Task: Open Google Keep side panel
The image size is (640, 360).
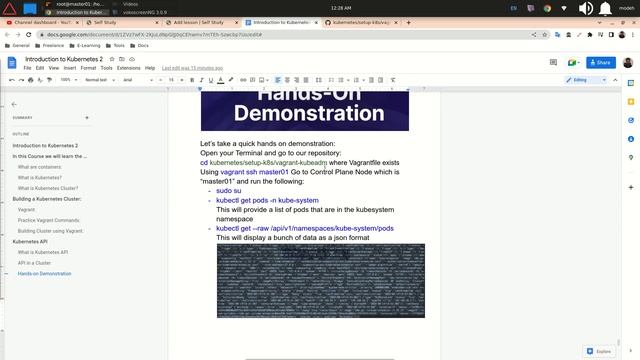Action: click(631, 102)
